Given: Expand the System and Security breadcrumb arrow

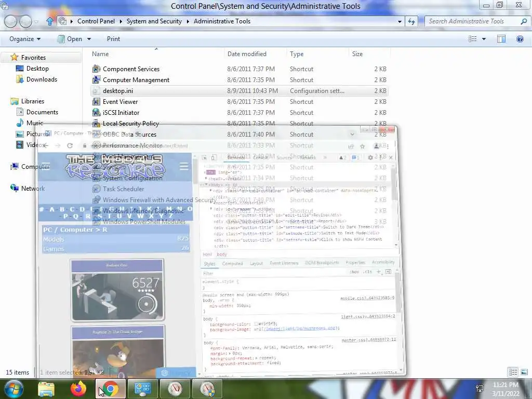Looking at the screenshot, I should click(188, 21).
